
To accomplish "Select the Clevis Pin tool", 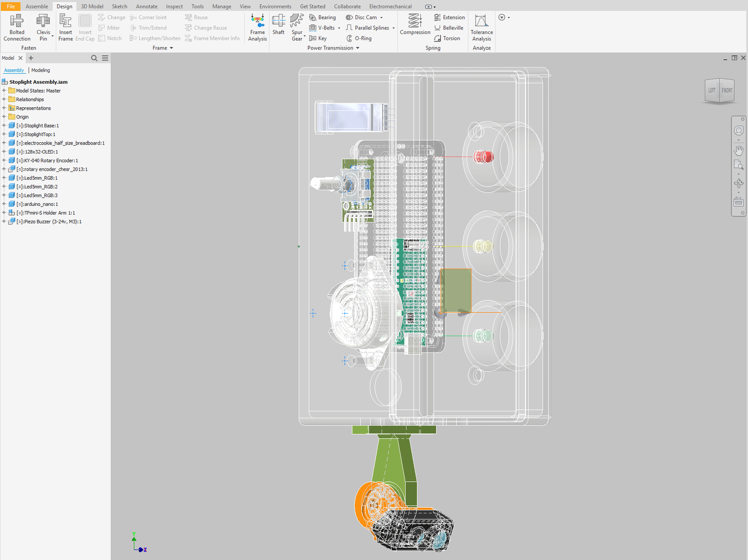I will tap(43, 28).
